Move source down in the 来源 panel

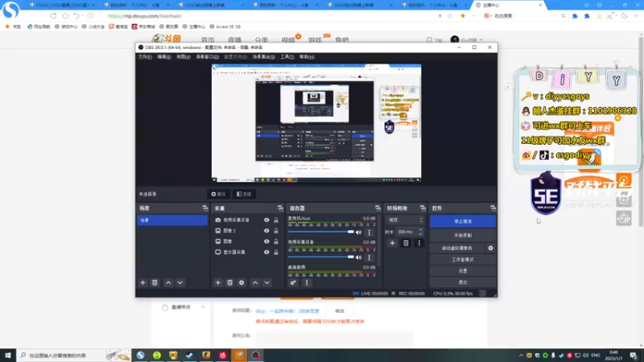[267, 282]
